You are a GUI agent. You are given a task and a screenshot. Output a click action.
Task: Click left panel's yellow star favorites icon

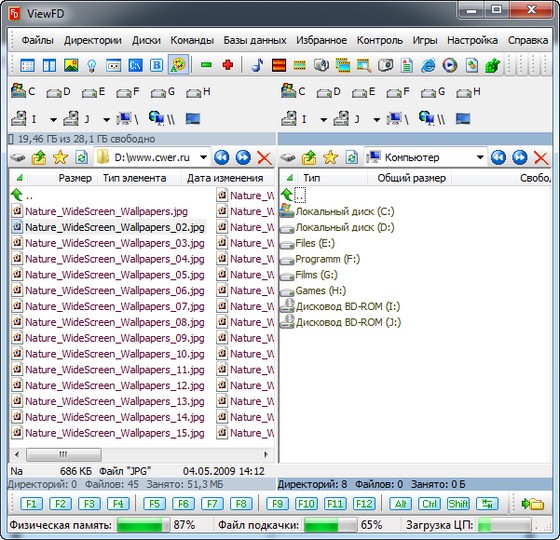coord(60,157)
